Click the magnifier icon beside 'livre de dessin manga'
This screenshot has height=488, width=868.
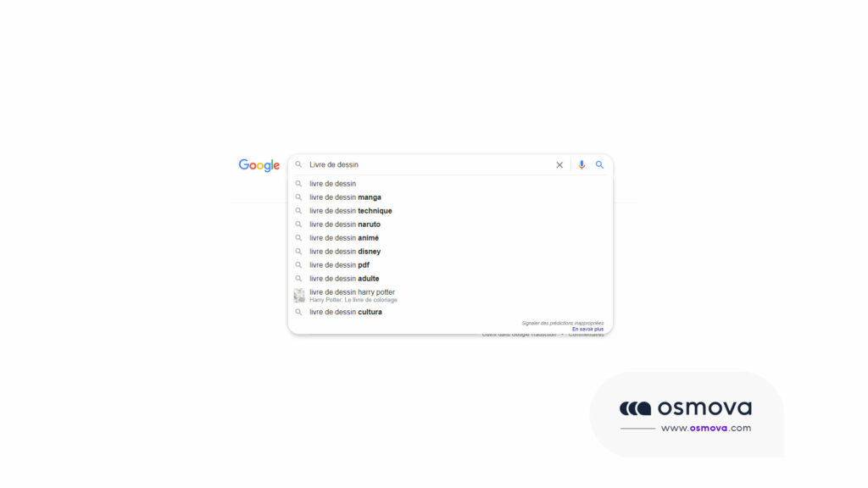tap(298, 197)
